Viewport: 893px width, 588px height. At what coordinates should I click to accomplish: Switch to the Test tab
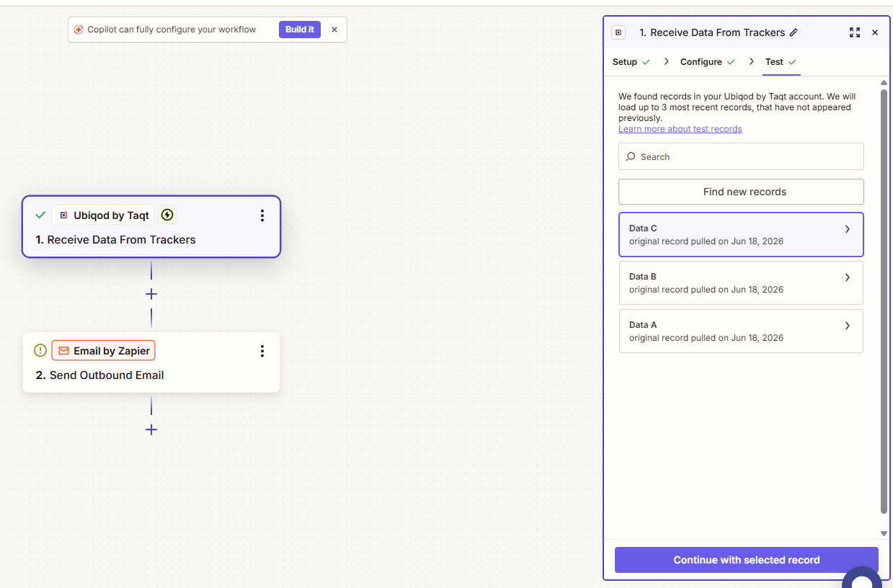(x=781, y=62)
